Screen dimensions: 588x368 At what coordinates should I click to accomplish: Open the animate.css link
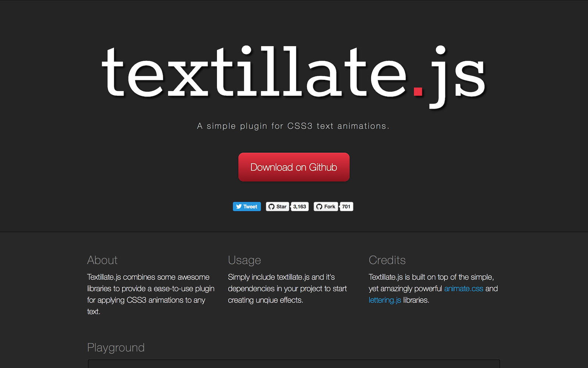tap(463, 289)
